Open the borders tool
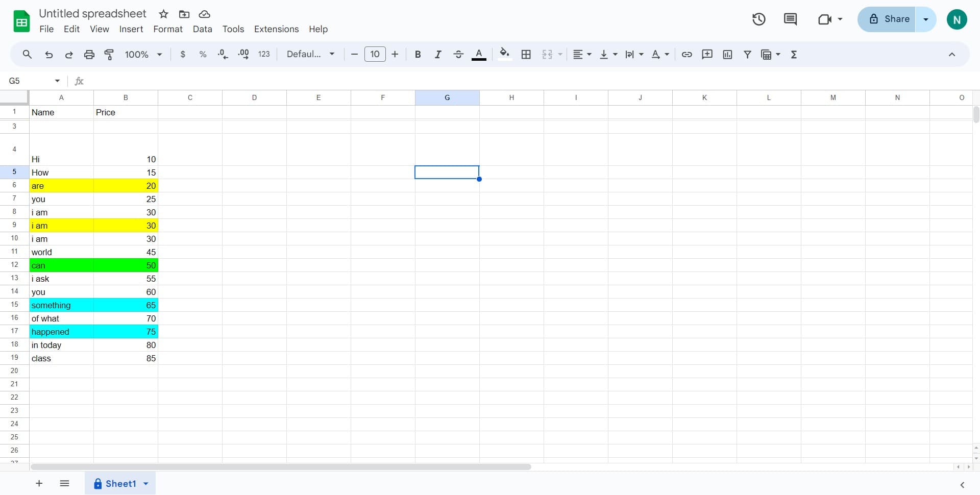This screenshot has width=980, height=495. 526,55
